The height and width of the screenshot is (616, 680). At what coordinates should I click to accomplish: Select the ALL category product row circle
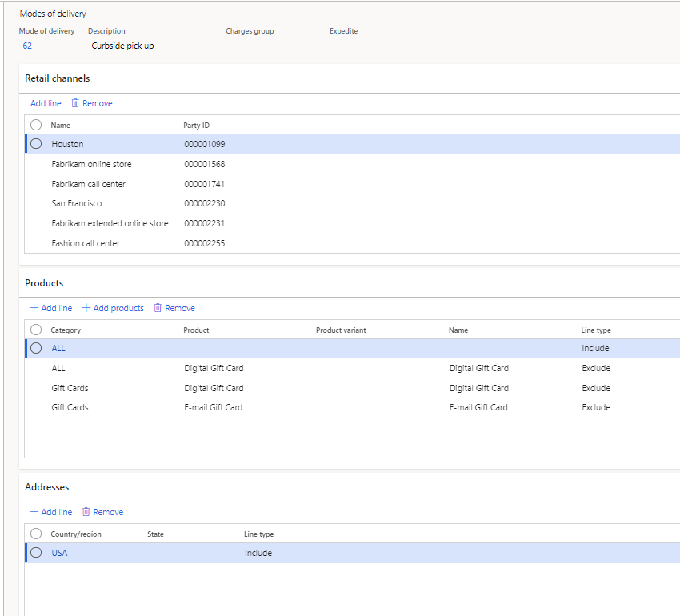(36, 348)
